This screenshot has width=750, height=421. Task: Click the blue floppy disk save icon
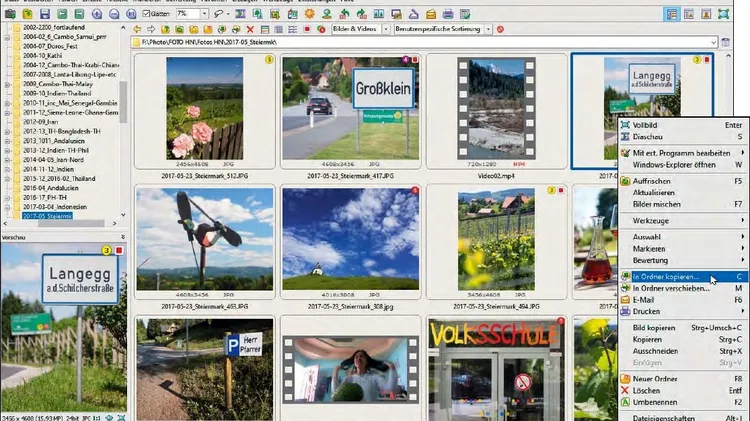(x=44, y=14)
